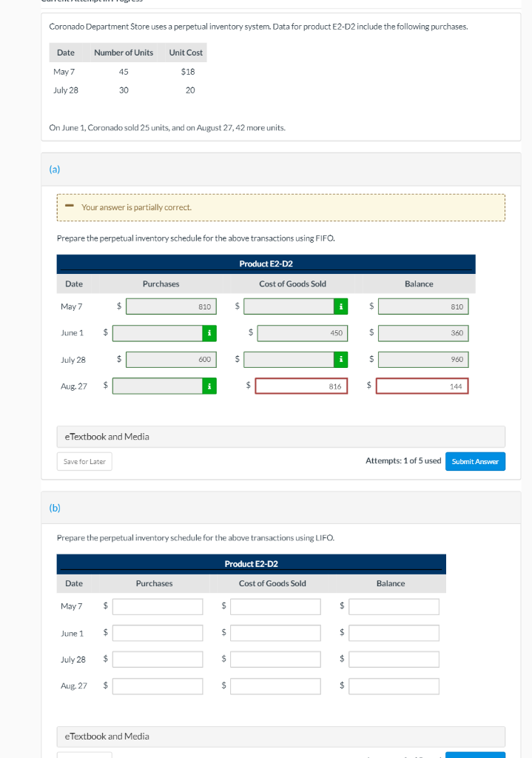The width and height of the screenshot is (532, 758).
Task: Click LIFO 'Product E2-D2' table title
Action: point(252,563)
